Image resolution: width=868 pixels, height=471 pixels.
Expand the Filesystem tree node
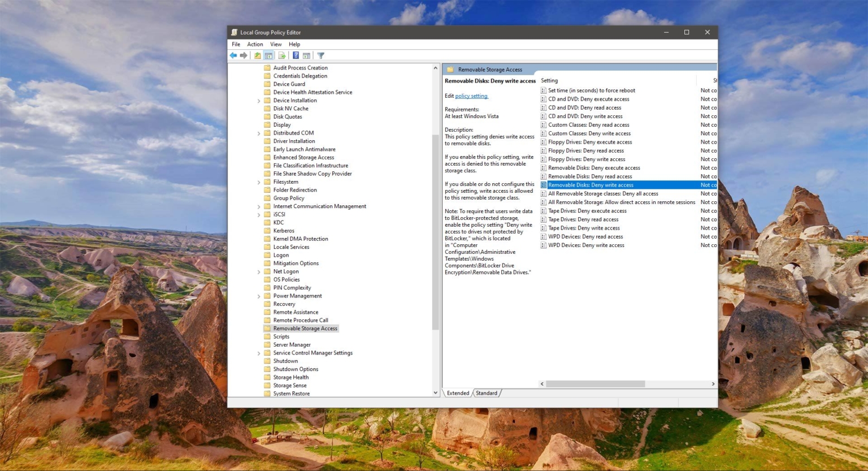(259, 182)
